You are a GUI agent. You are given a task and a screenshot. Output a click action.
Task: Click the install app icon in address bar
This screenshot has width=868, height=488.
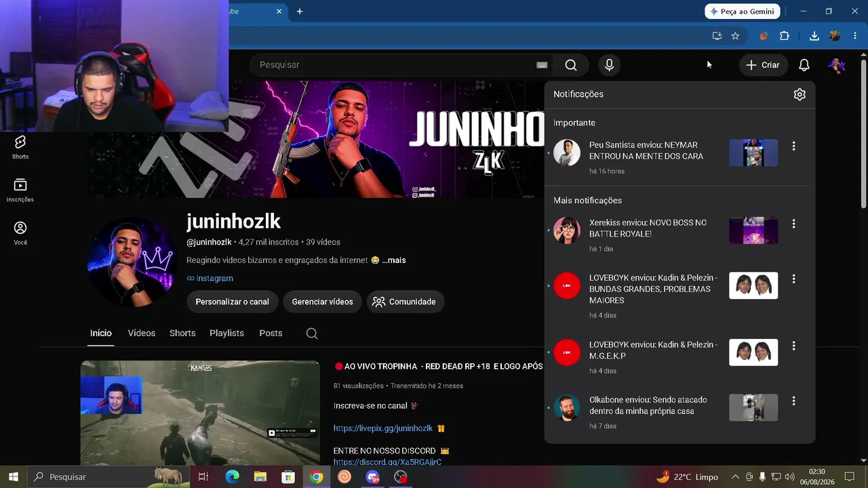coord(717,36)
